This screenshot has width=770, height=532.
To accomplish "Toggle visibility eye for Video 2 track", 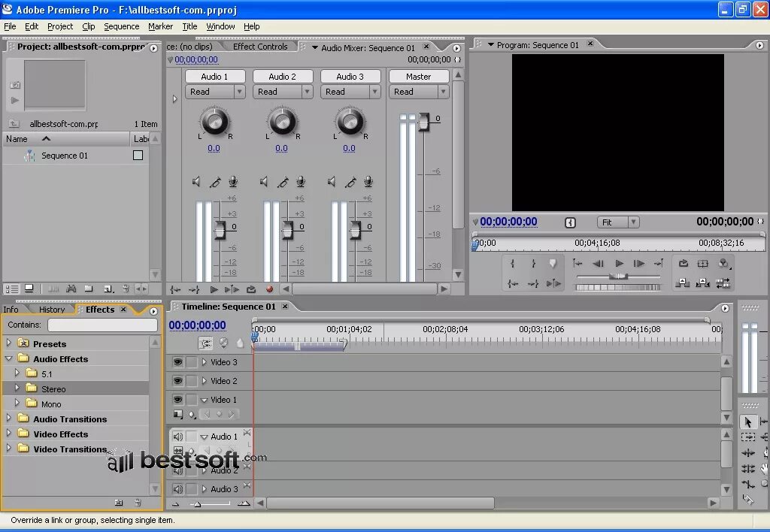I will (x=177, y=381).
